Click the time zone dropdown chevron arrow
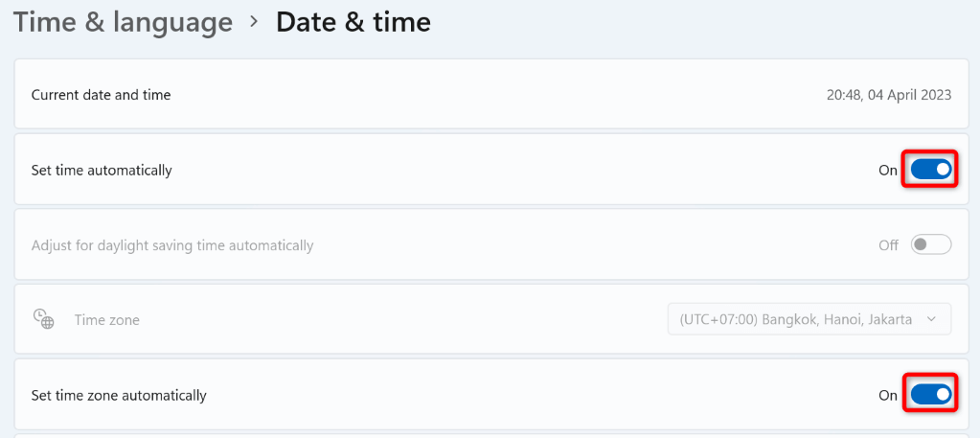This screenshot has height=438, width=980. pos(931,319)
